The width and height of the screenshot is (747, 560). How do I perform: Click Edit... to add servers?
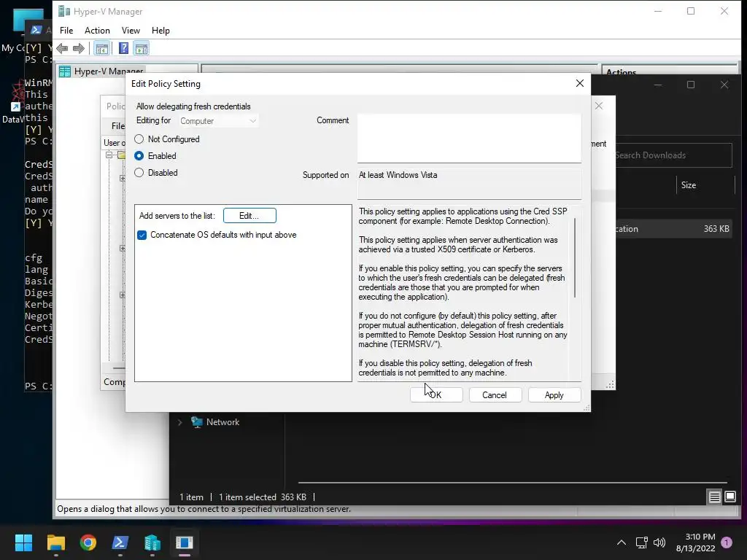tap(249, 216)
